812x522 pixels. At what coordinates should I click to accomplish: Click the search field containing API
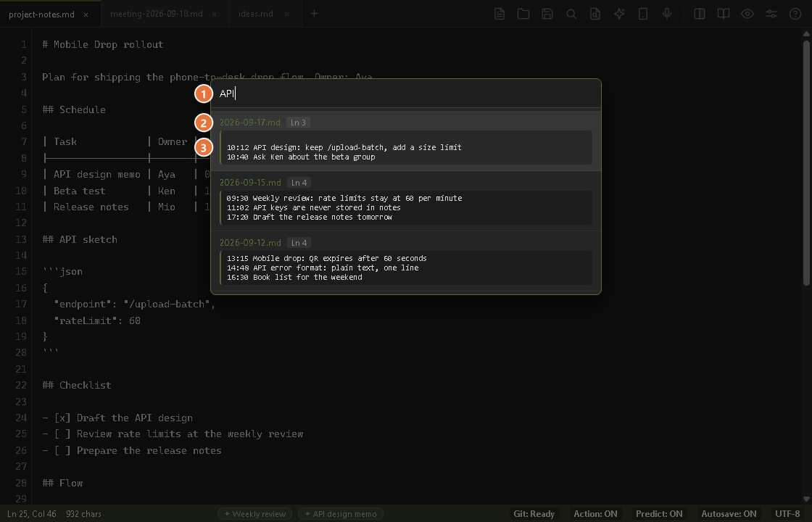pyautogui.click(x=406, y=94)
